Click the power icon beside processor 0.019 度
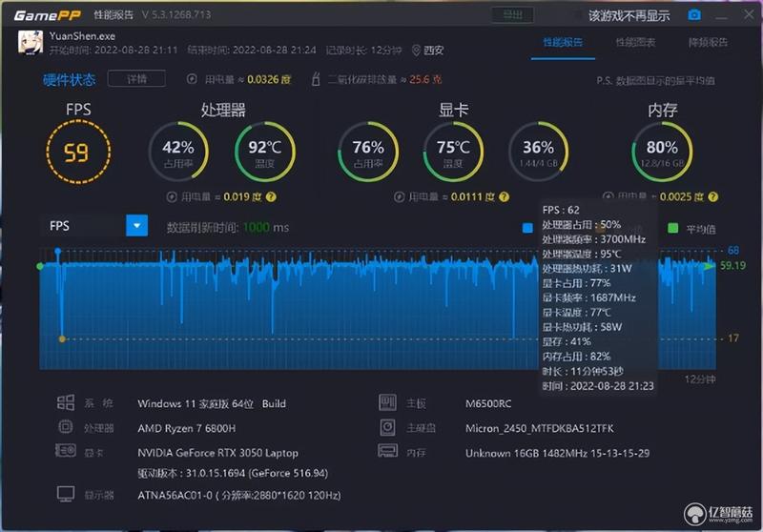Screen dimensions: 763x532 click(x=172, y=197)
